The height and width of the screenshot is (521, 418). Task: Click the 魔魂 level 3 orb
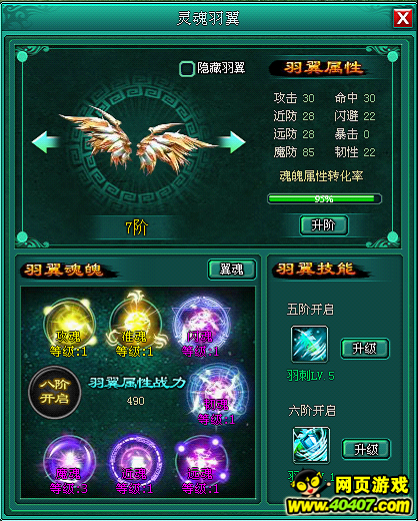tap(69, 462)
